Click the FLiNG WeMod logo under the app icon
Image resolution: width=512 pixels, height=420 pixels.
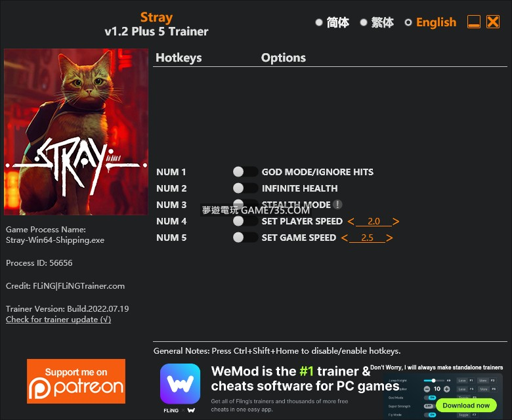click(180, 411)
